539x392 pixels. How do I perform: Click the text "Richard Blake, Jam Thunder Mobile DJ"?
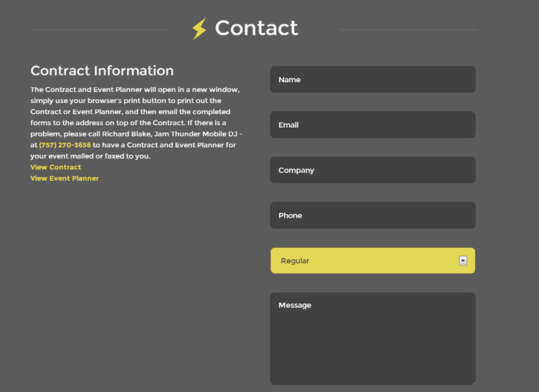pyautogui.click(x=168, y=134)
